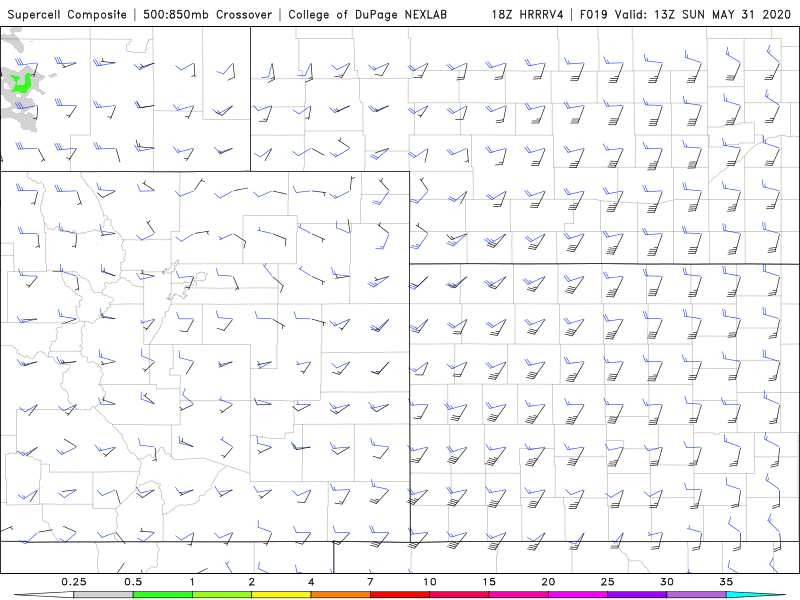The width and height of the screenshot is (800, 600).
Task: Click the bright green 0.5–1 color bar segment
Action: (163, 595)
